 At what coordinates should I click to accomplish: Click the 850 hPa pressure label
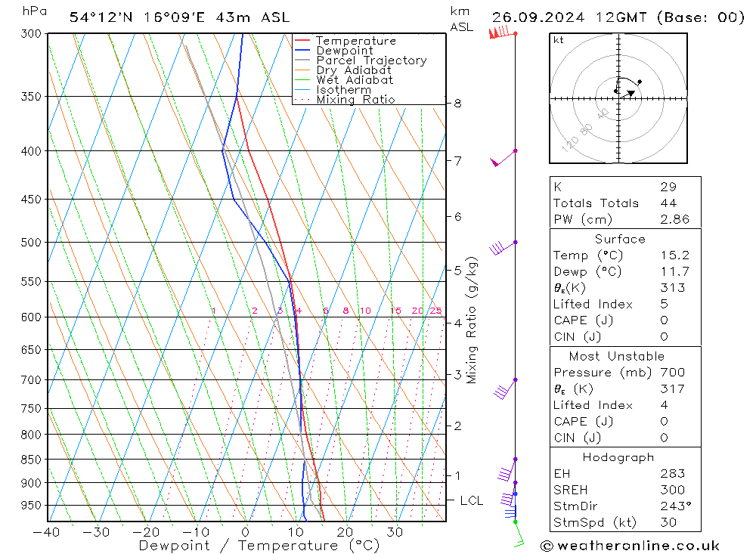[31, 460]
